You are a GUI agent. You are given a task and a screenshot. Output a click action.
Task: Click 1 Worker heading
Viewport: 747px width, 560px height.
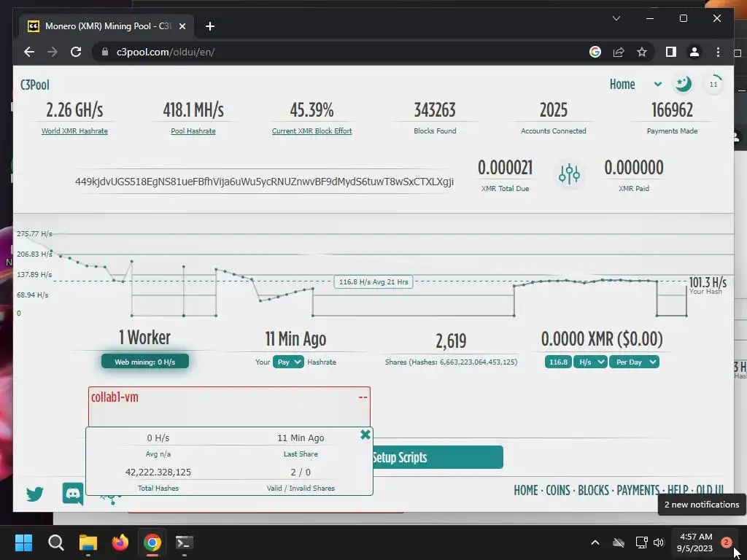145,338
